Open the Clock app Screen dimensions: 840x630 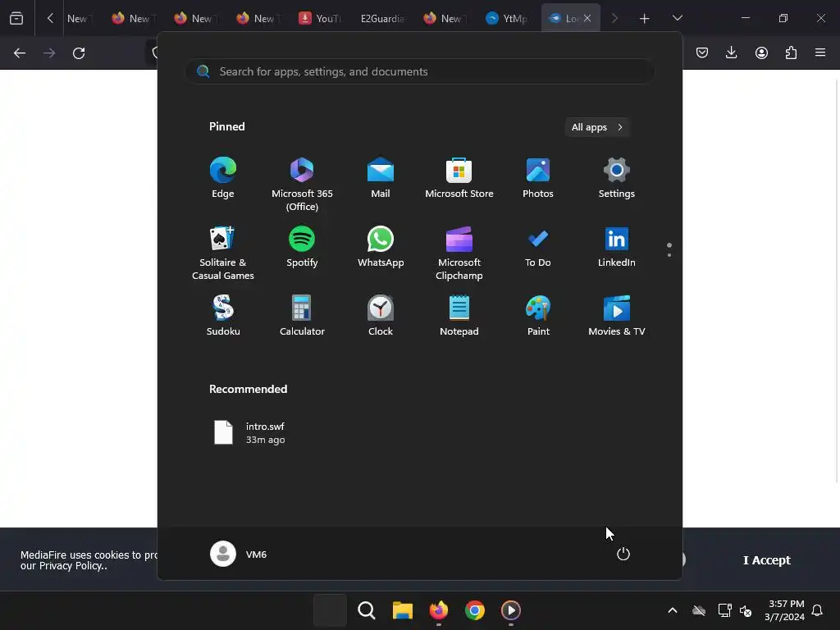tap(381, 316)
